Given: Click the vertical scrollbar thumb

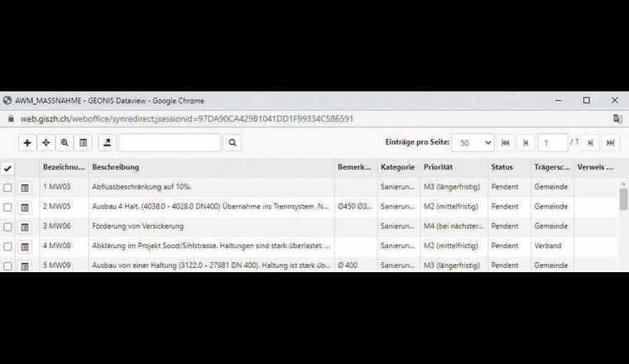Looking at the screenshot, I should pyautogui.click(x=623, y=199).
